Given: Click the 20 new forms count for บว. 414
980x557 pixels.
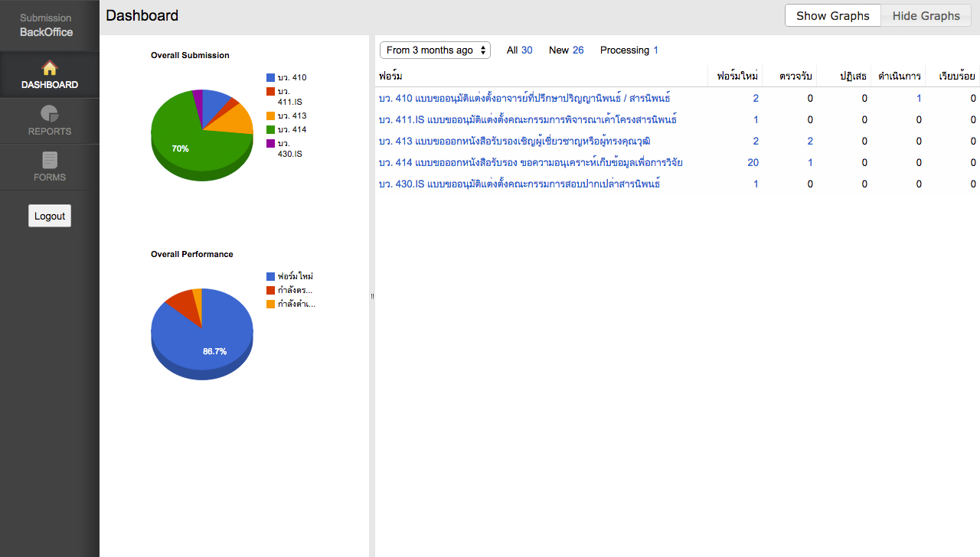Looking at the screenshot, I should (x=753, y=162).
